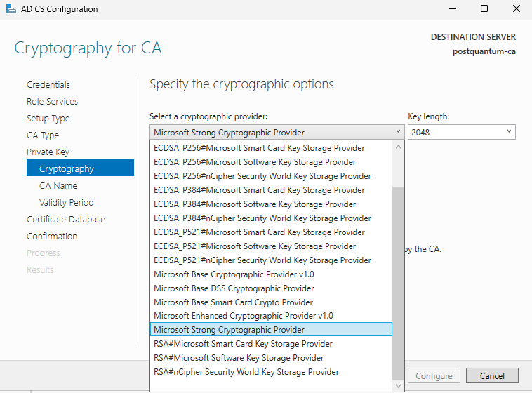This screenshot has width=532, height=393.
Task: Go to Credentials step in sidebar
Action: point(48,84)
